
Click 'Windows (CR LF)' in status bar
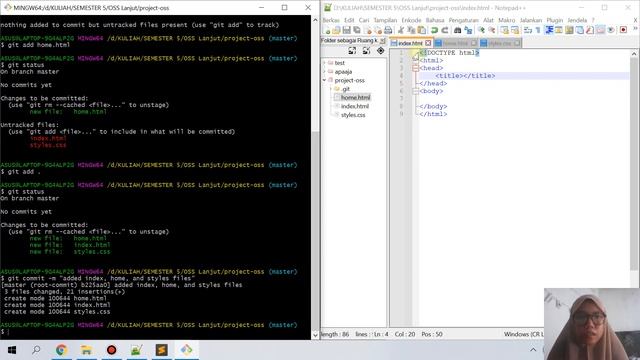(524, 334)
